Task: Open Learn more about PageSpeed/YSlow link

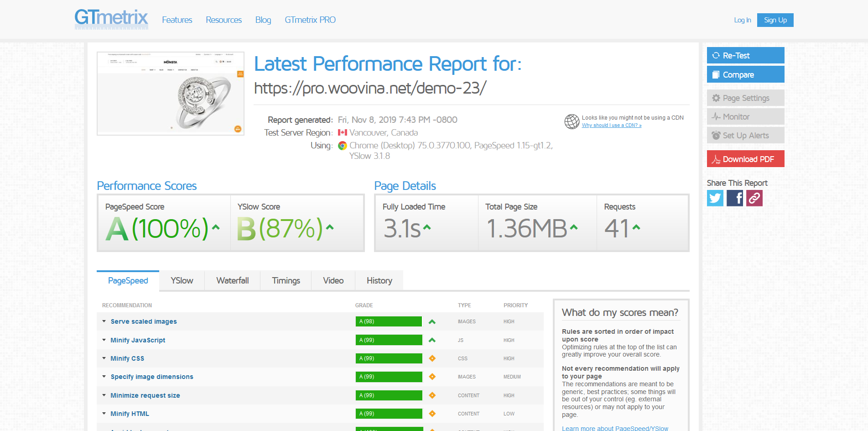Action: 615,428
